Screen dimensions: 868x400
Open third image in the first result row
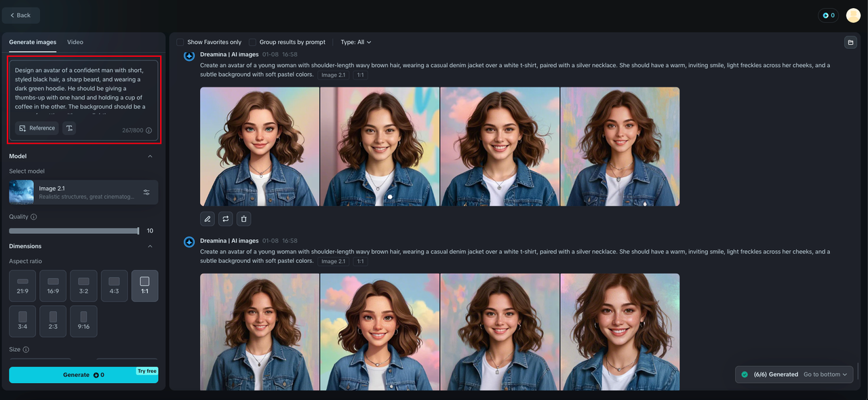tap(500, 146)
